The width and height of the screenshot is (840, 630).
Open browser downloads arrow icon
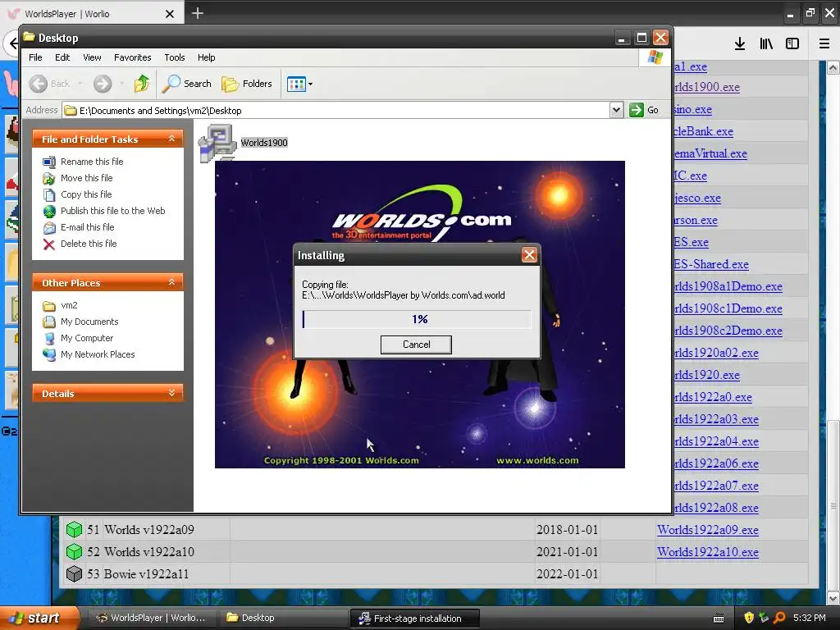pos(740,43)
